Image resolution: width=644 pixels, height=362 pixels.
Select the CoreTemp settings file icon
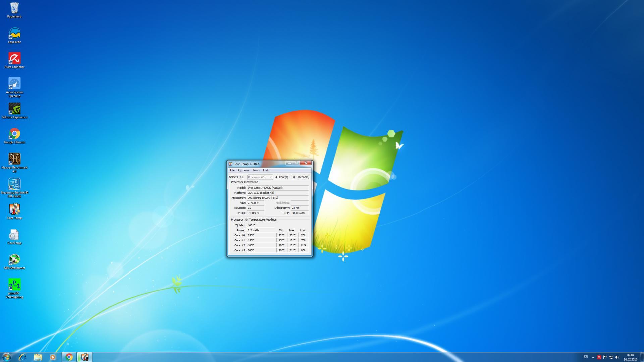pos(14,237)
